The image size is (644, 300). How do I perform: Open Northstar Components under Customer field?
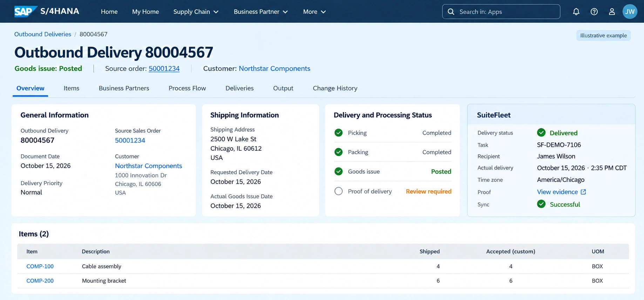(149, 166)
